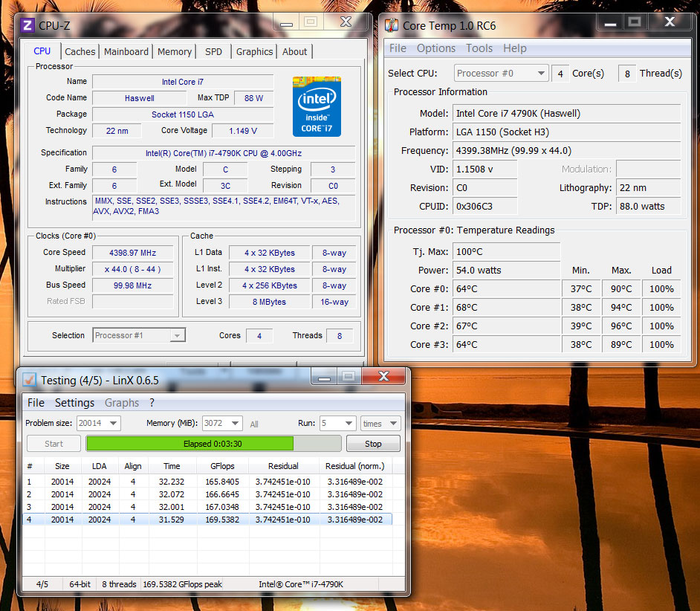This screenshot has width=700, height=611.
Task: Click the i7-4790K Specification field
Action: tap(224, 153)
